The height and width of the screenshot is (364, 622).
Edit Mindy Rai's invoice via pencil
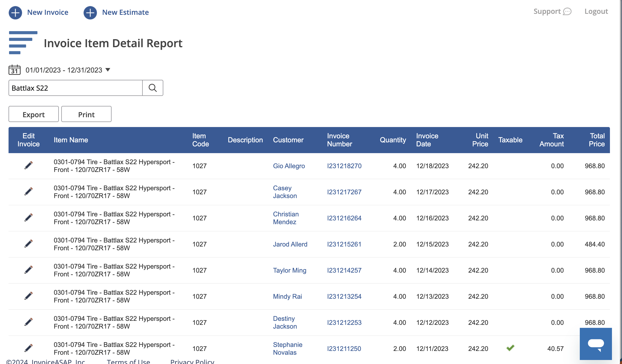tap(28, 296)
